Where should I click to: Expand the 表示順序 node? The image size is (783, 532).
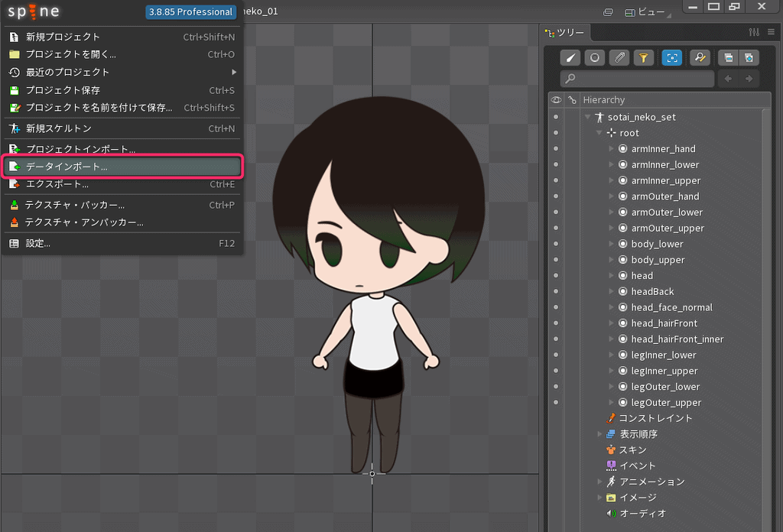[x=599, y=434]
